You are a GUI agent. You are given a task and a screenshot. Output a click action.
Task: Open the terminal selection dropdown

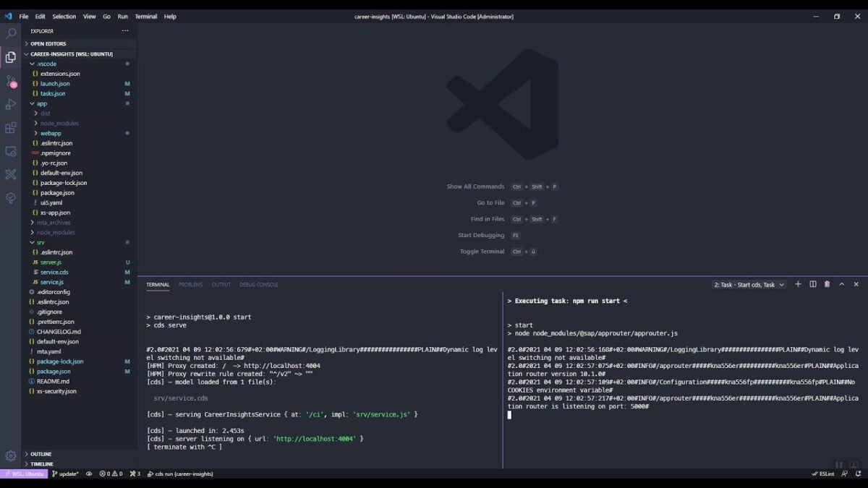click(750, 284)
